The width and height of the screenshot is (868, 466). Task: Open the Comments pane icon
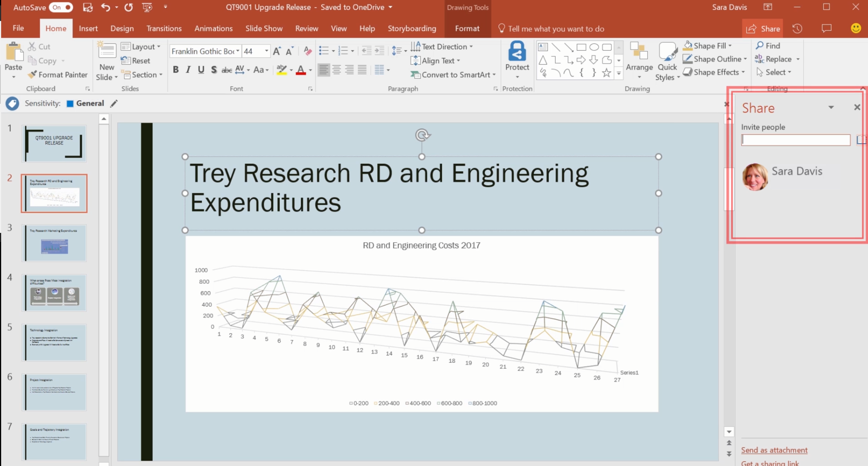click(827, 29)
